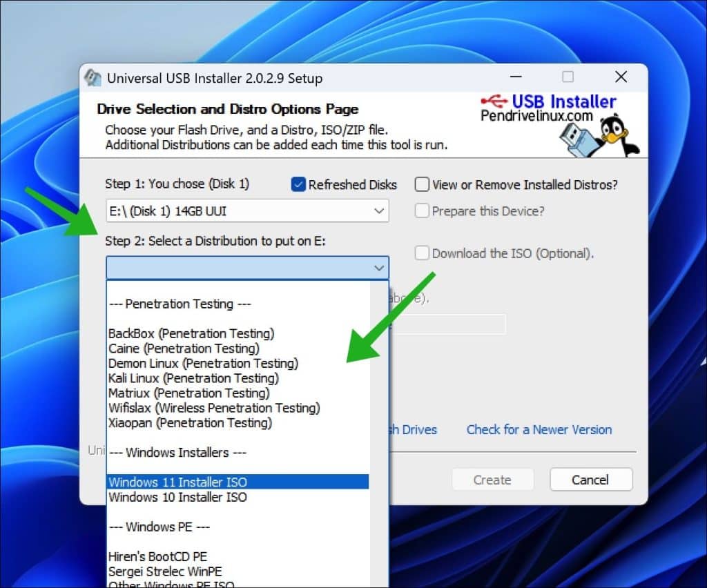The width and height of the screenshot is (707, 588).
Task: Close the Universal USB Installer window
Action: tap(621, 77)
